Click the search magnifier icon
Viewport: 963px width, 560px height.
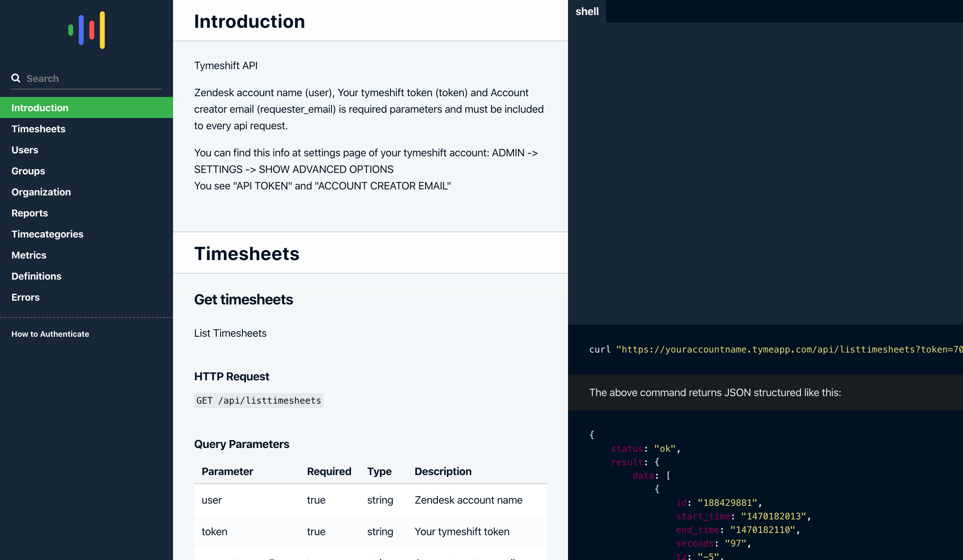coord(16,78)
